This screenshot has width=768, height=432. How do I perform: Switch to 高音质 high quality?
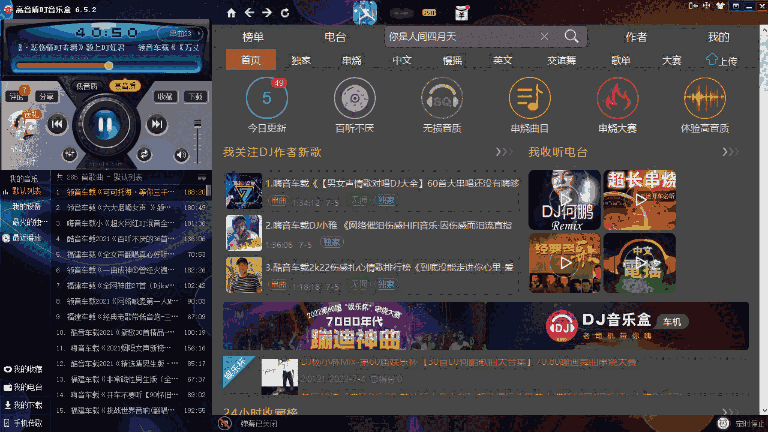[124, 86]
